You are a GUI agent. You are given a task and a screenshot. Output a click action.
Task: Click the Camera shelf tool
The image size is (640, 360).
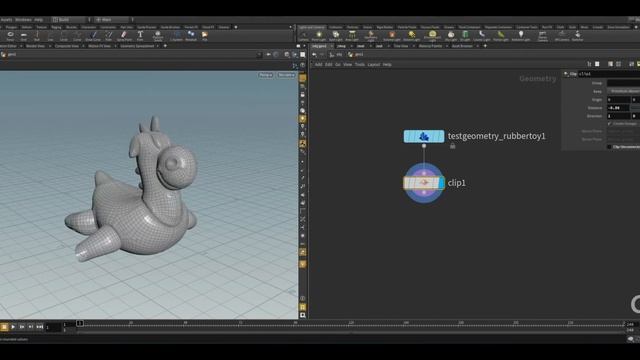pyautogui.click(x=303, y=36)
